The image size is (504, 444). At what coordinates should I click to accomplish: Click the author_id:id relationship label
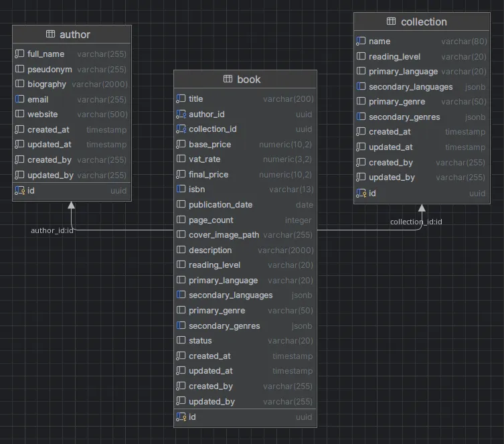[x=52, y=230]
